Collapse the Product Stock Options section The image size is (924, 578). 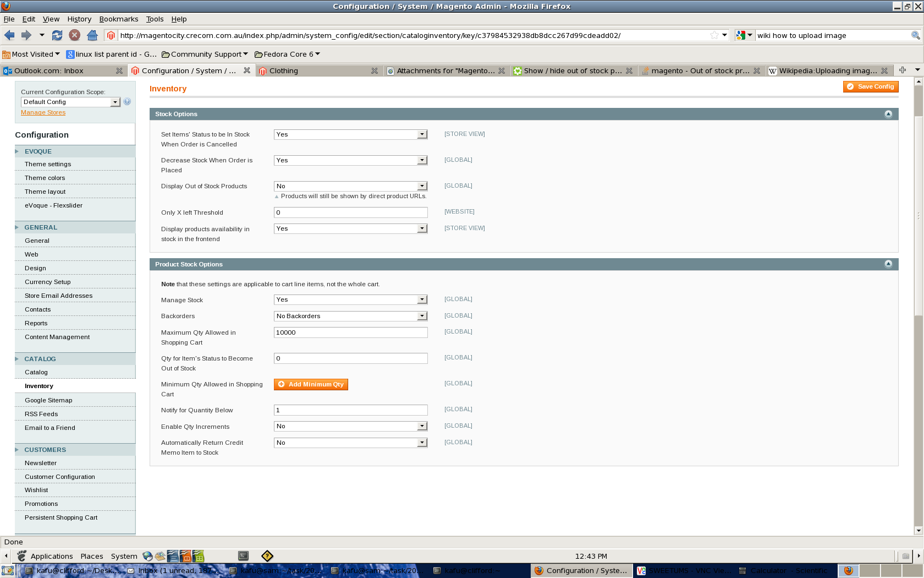(x=888, y=264)
